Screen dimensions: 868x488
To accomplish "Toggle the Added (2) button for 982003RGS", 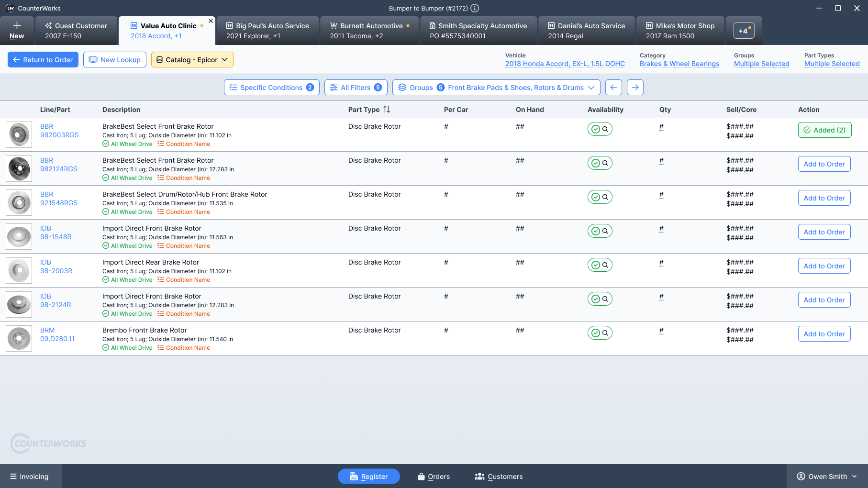I will pos(824,130).
